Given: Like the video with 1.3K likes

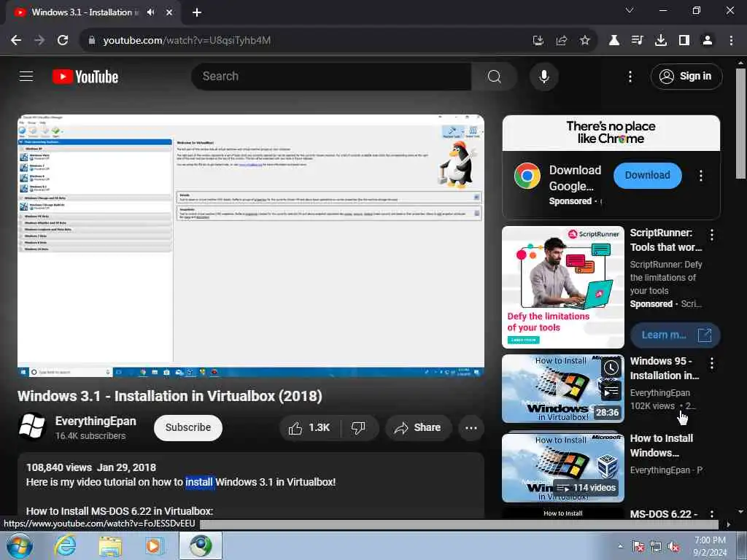Looking at the screenshot, I should click(x=309, y=427).
